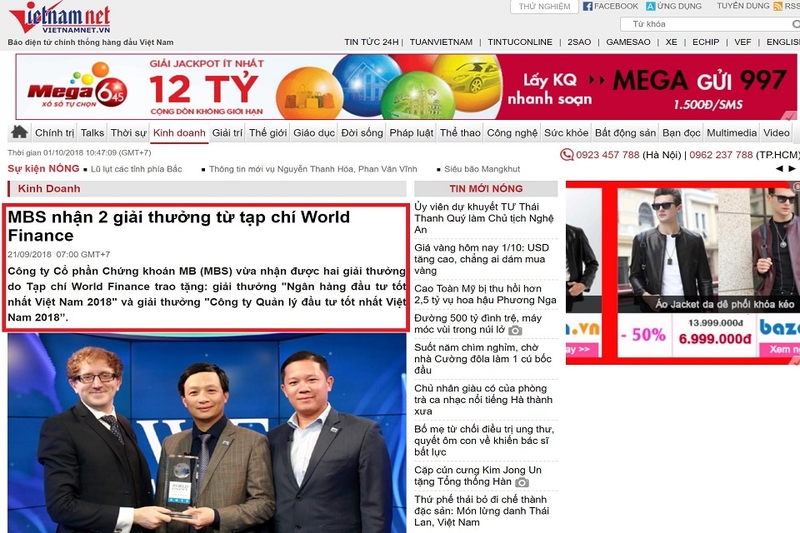
Task: Go to the home page icon
Action: (x=19, y=132)
